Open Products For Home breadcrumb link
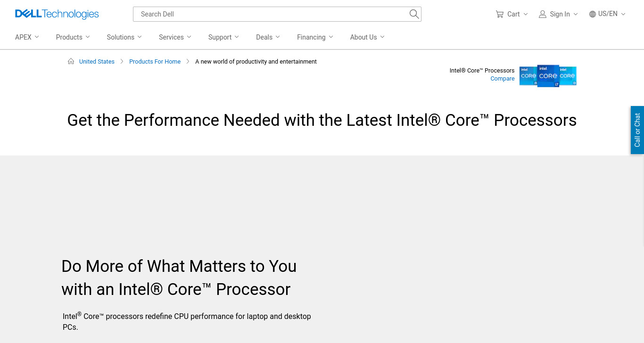The image size is (644, 343). coord(155,62)
